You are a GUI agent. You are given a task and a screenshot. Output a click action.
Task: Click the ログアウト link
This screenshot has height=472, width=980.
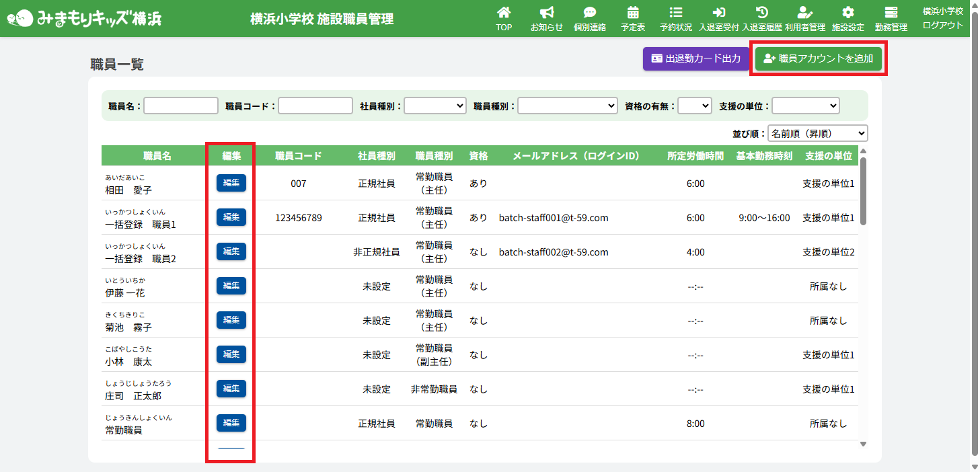tap(942, 26)
